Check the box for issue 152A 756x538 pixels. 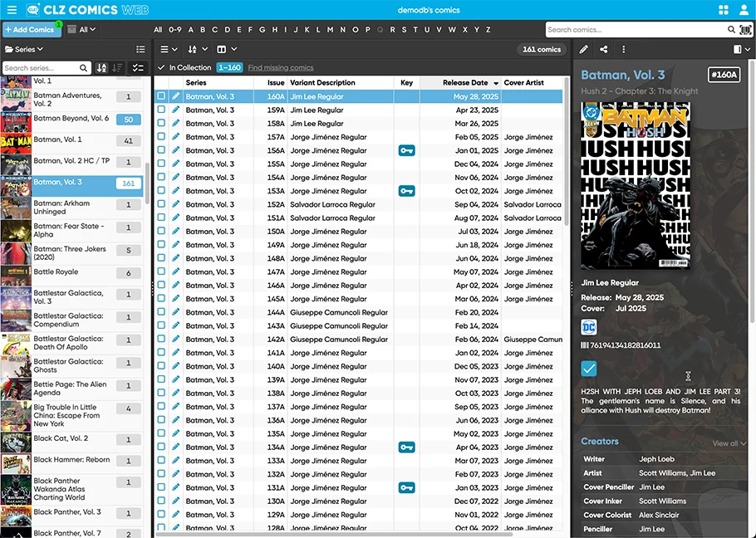point(161,203)
